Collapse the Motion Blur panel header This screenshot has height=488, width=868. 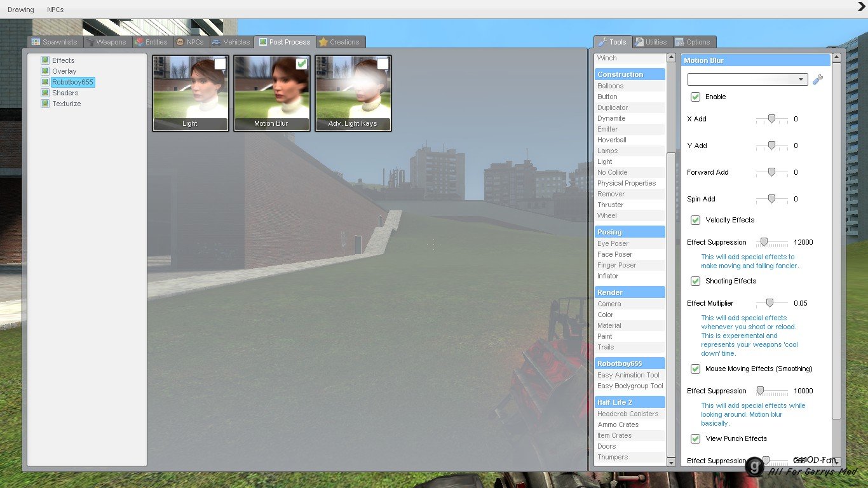[x=756, y=60]
